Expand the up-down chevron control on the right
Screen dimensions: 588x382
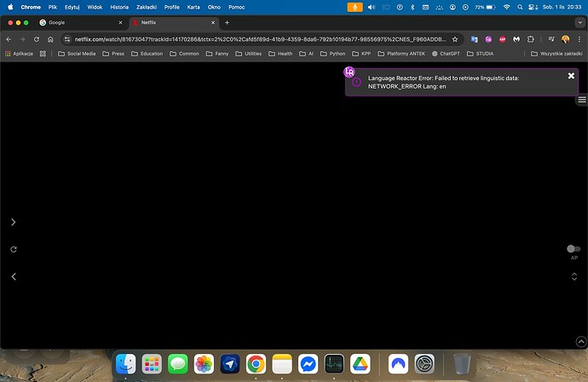coord(574,276)
